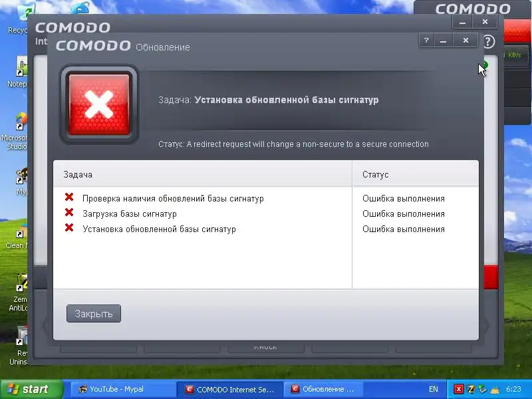Switch to COMODO Internet Security taskbar button

click(229, 389)
